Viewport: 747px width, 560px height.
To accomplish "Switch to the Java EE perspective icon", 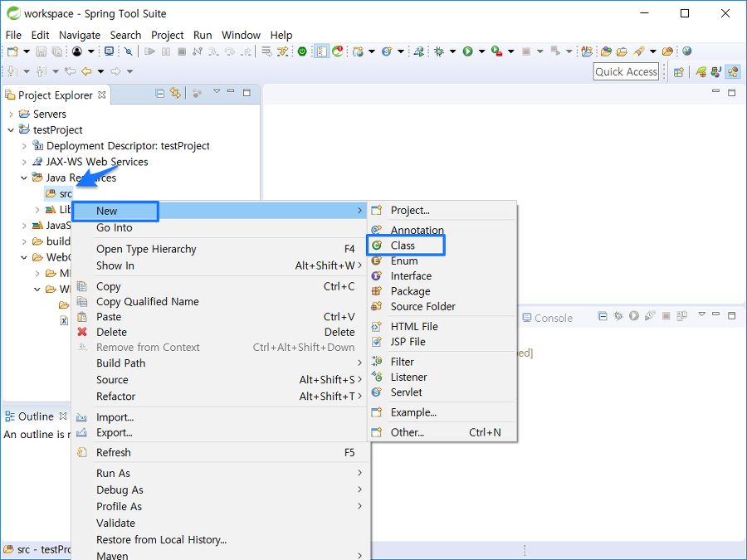I will (733, 72).
